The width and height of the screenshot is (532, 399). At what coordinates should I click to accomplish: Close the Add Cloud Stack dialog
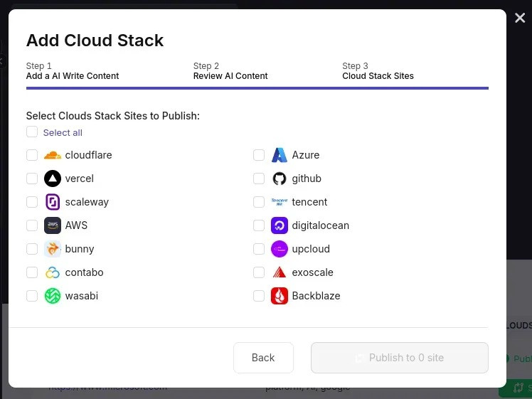click(520, 18)
